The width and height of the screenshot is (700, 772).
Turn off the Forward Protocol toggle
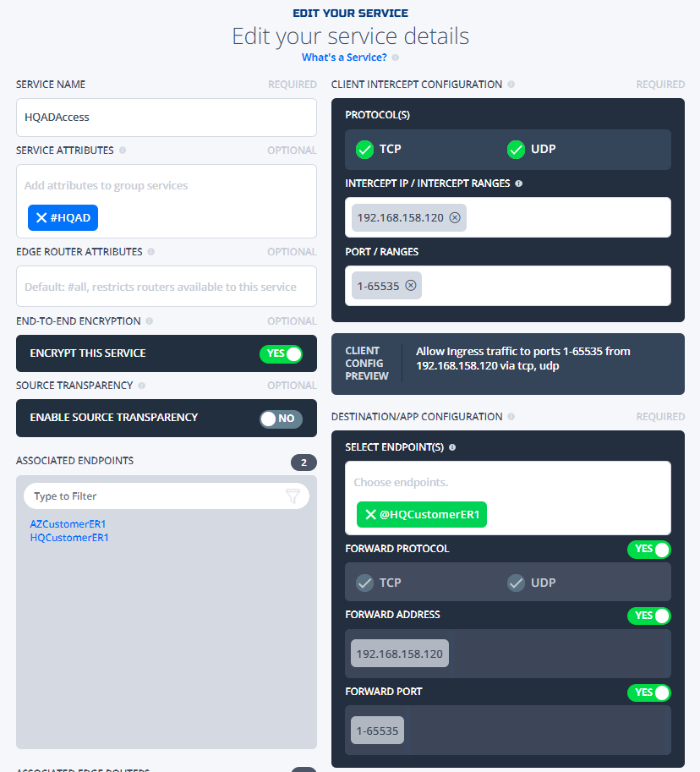point(648,549)
